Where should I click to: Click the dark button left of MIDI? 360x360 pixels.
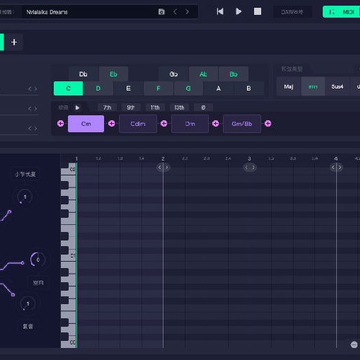pos(292,12)
